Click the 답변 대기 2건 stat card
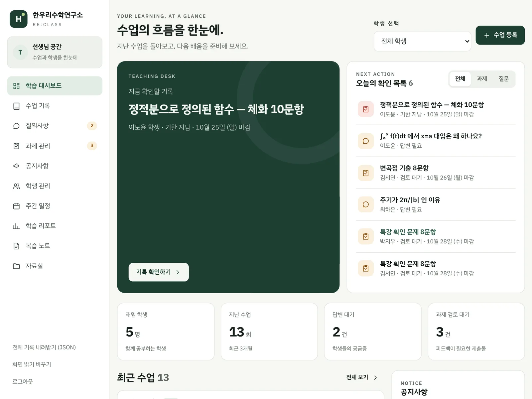 373,332
